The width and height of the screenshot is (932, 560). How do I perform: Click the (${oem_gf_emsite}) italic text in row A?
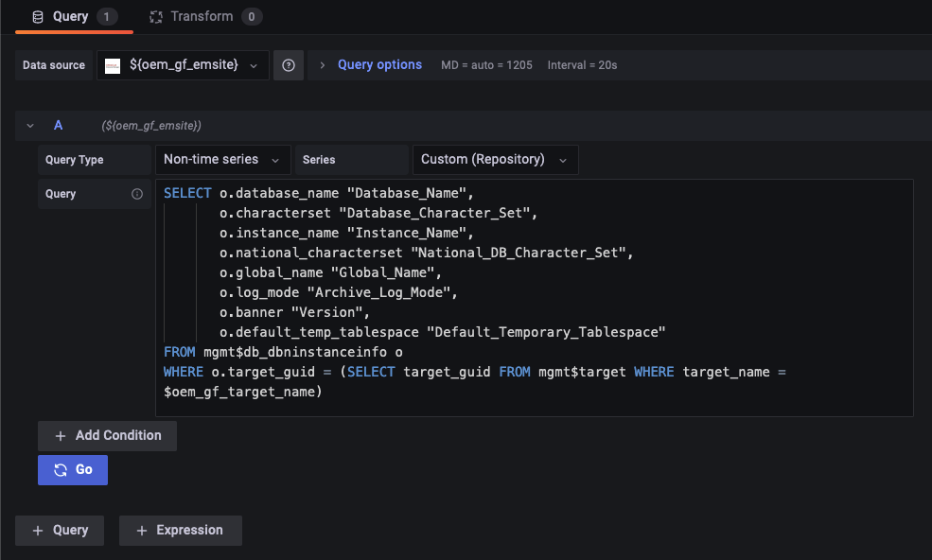151,126
